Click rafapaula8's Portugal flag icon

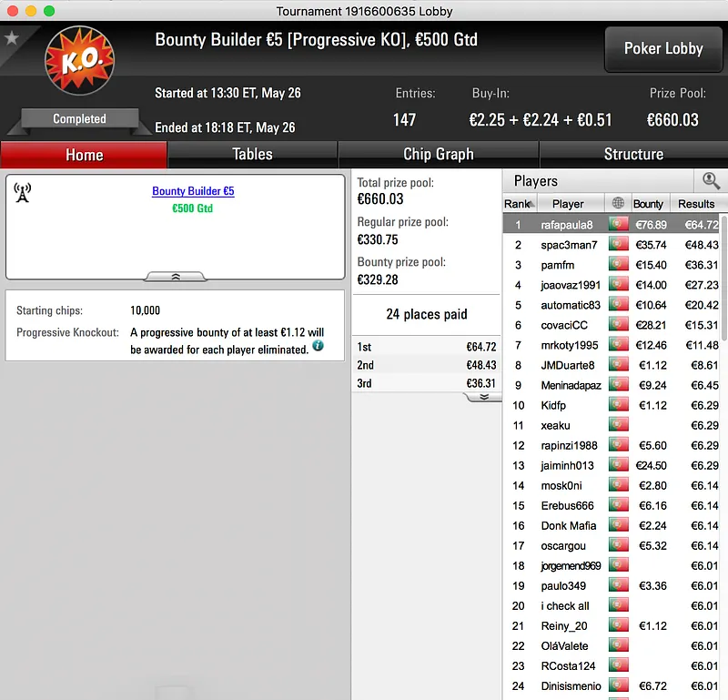pos(619,224)
